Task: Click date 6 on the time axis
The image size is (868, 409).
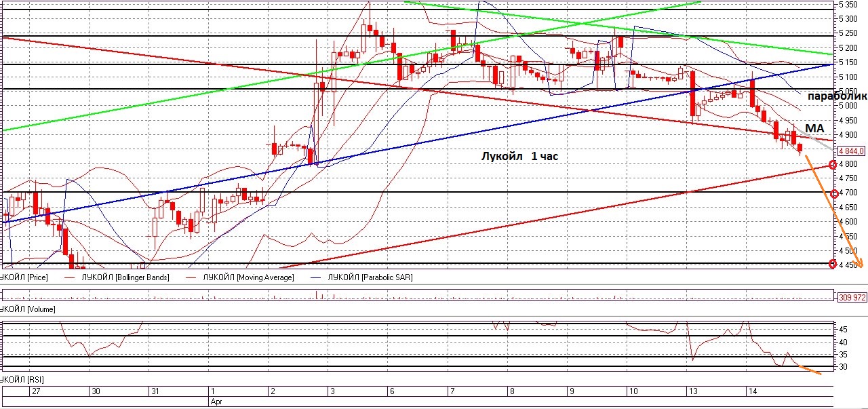Action: coord(391,391)
